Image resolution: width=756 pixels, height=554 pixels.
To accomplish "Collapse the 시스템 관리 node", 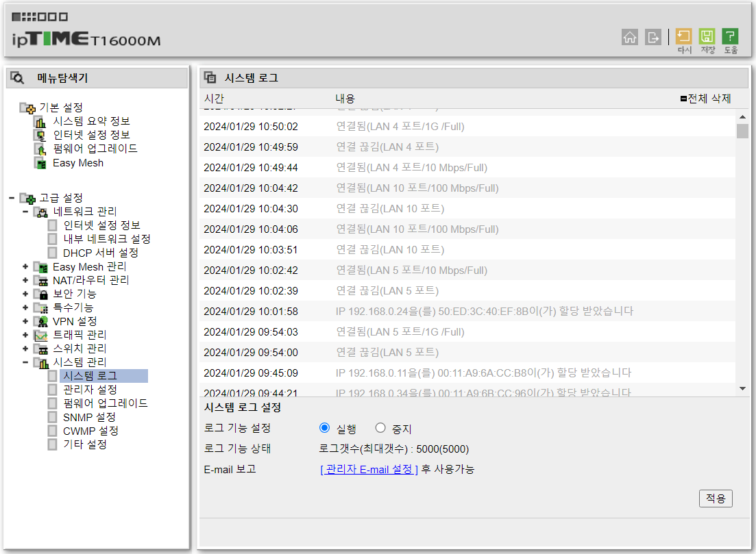I will [x=25, y=362].
